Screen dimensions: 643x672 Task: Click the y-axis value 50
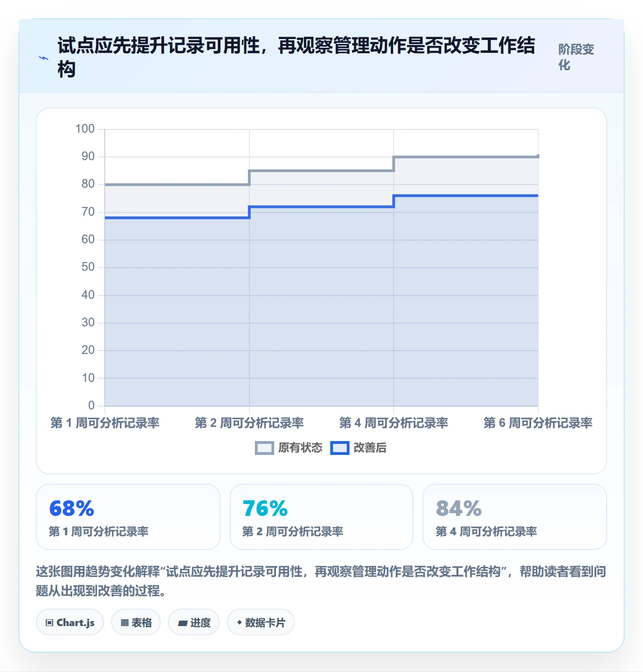88,267
